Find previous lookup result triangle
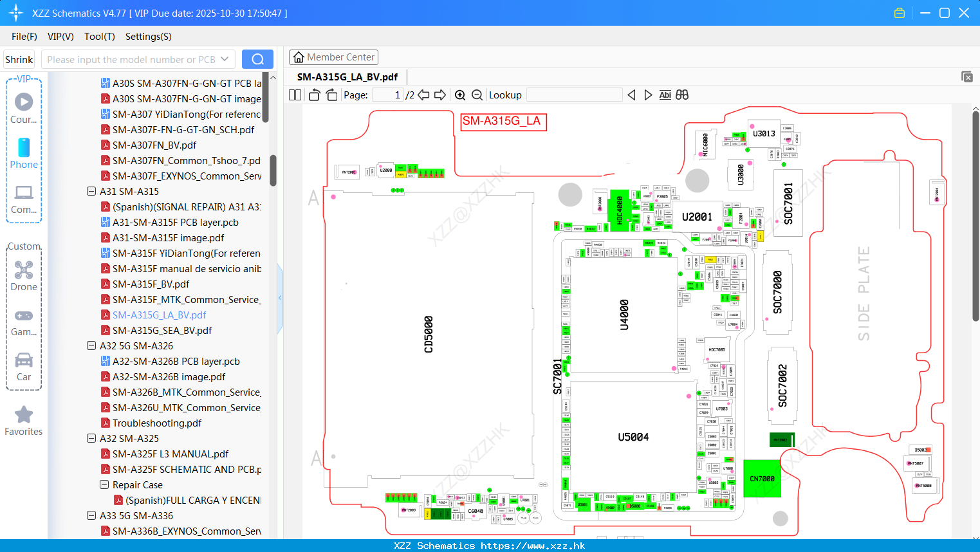 click(x=631, y=95)
